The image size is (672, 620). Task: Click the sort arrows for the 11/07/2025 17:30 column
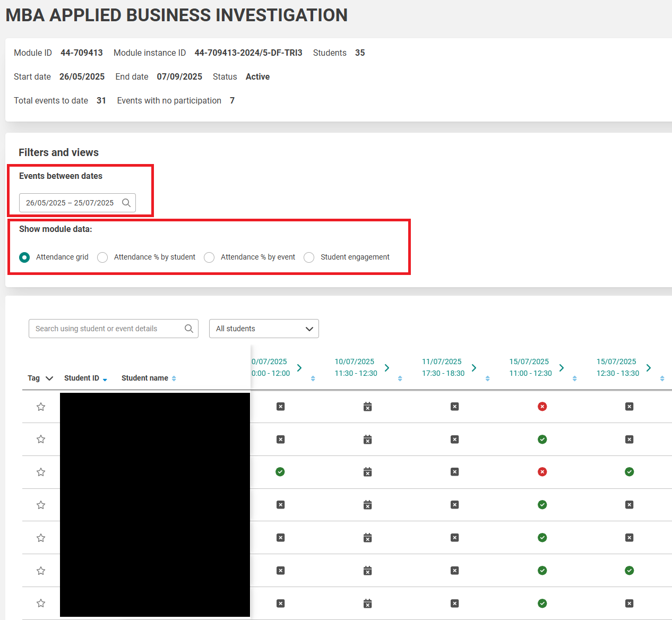point(488,378)
